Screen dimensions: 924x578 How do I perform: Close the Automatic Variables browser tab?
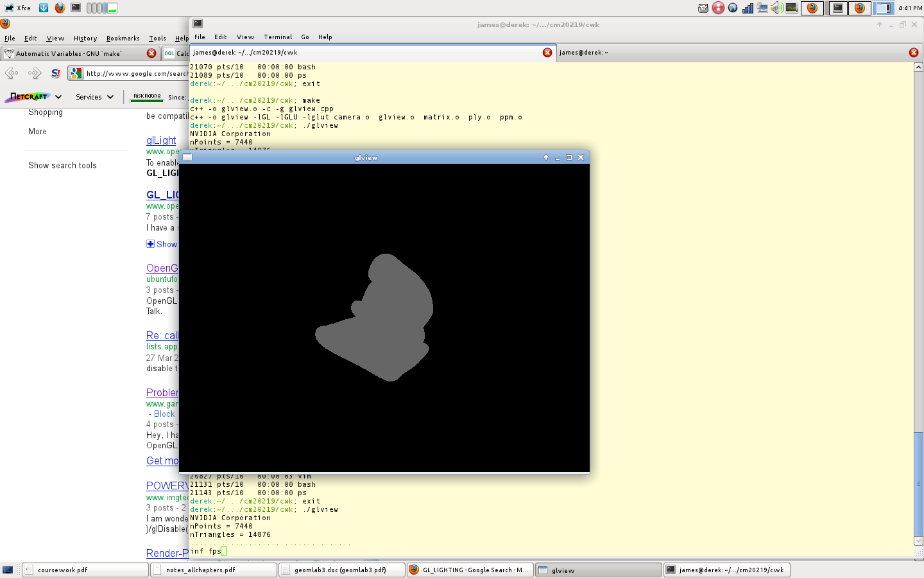(x=151, y=53)
